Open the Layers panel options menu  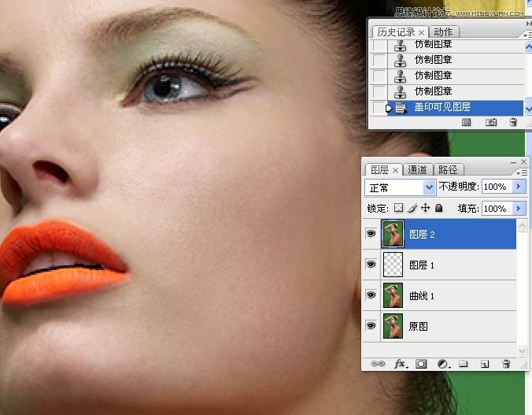pos(523,173)
